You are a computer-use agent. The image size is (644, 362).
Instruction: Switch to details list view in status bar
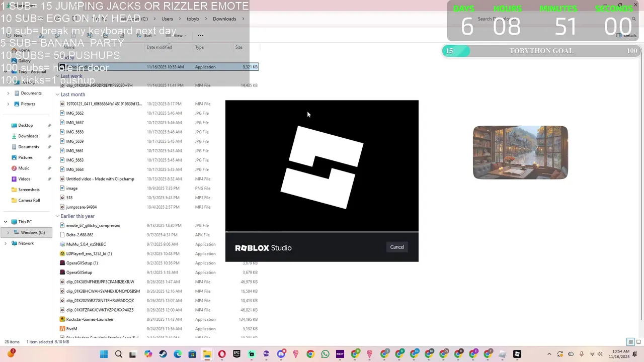pyautogui.click(x=630, y=342)
